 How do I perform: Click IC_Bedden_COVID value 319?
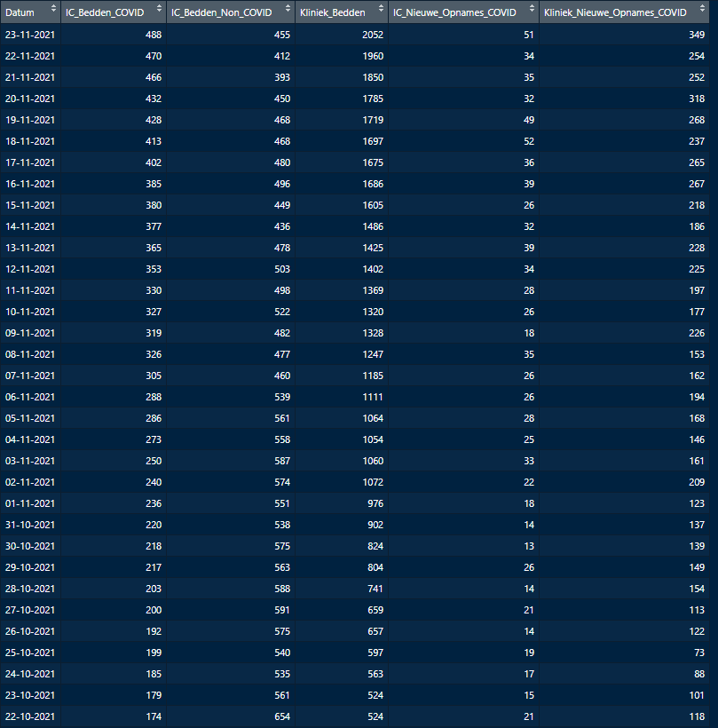tap(154, 333)
